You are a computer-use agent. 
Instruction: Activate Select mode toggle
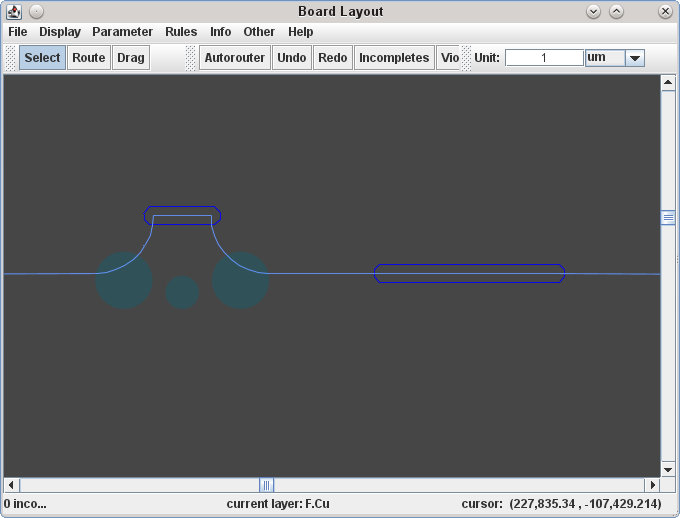coord(42,58)
